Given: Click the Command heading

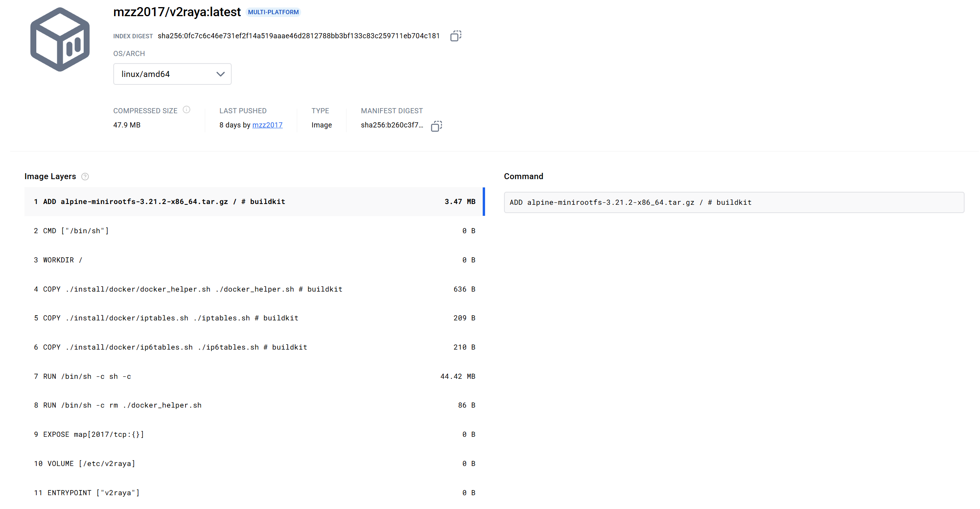Looking at the screenshot, I should coord(523,176).
